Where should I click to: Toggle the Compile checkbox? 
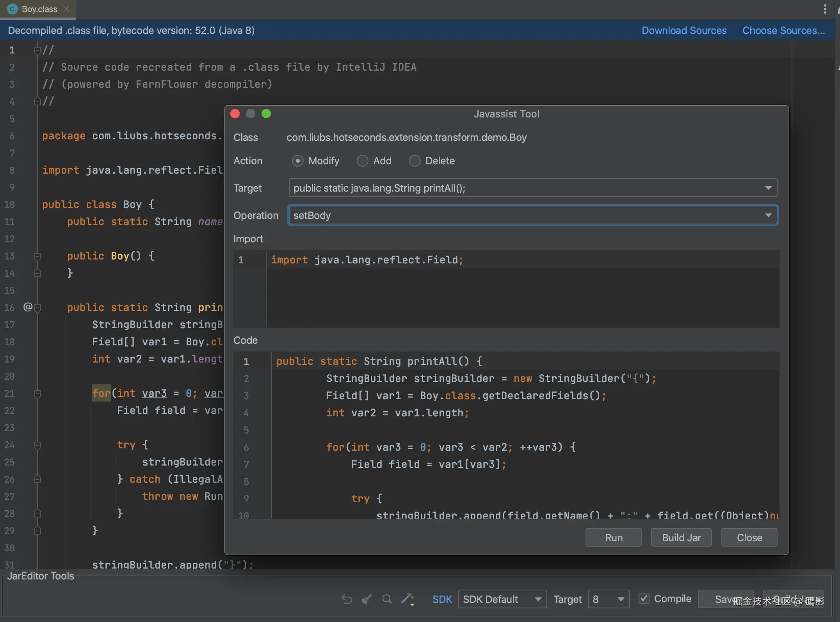(644, 598)
